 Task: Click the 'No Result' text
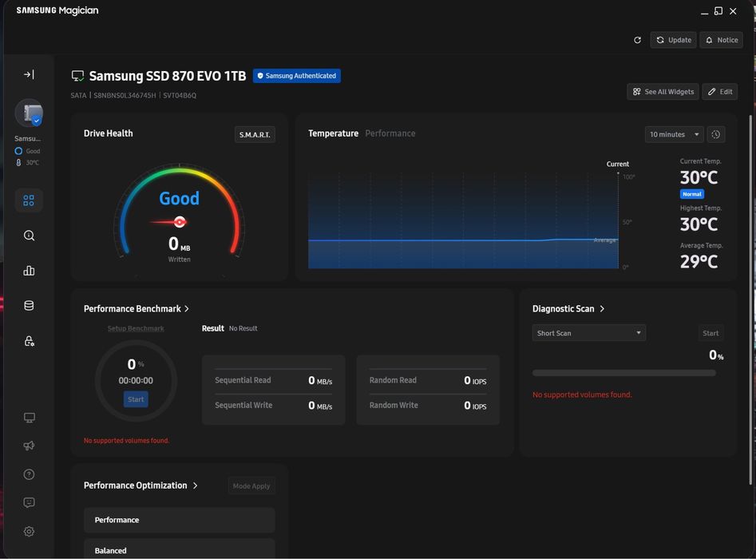click(x=243, y=328)
